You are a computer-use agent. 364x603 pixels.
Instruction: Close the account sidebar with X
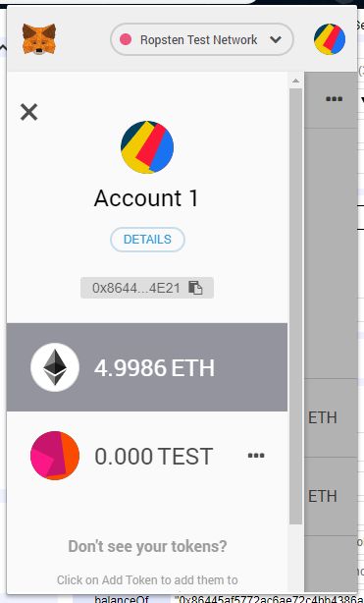28,112
